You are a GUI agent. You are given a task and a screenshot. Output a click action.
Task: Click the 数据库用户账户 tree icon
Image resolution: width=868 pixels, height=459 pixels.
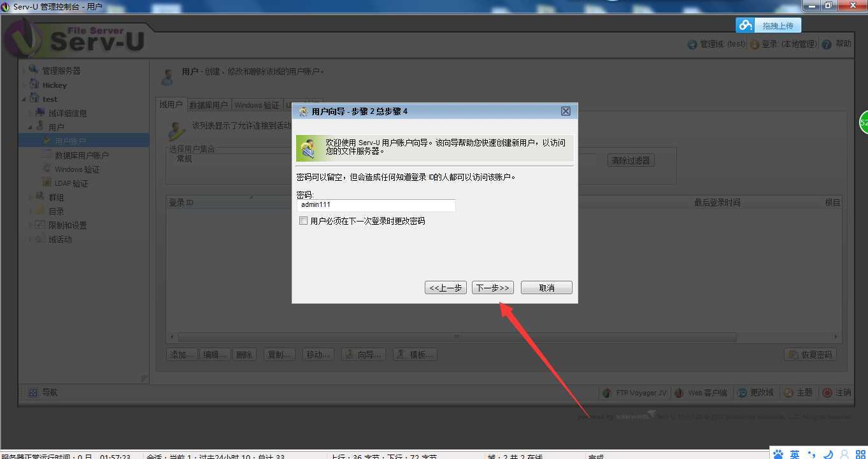point(47,154)
